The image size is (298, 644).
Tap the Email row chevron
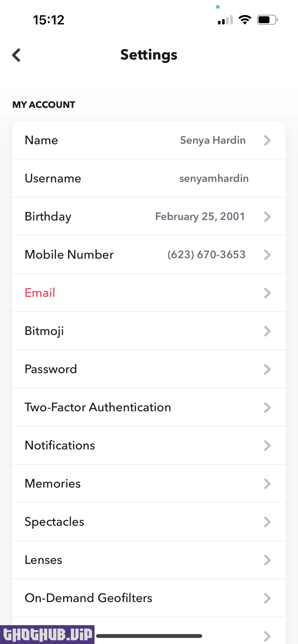pos(267,293)
